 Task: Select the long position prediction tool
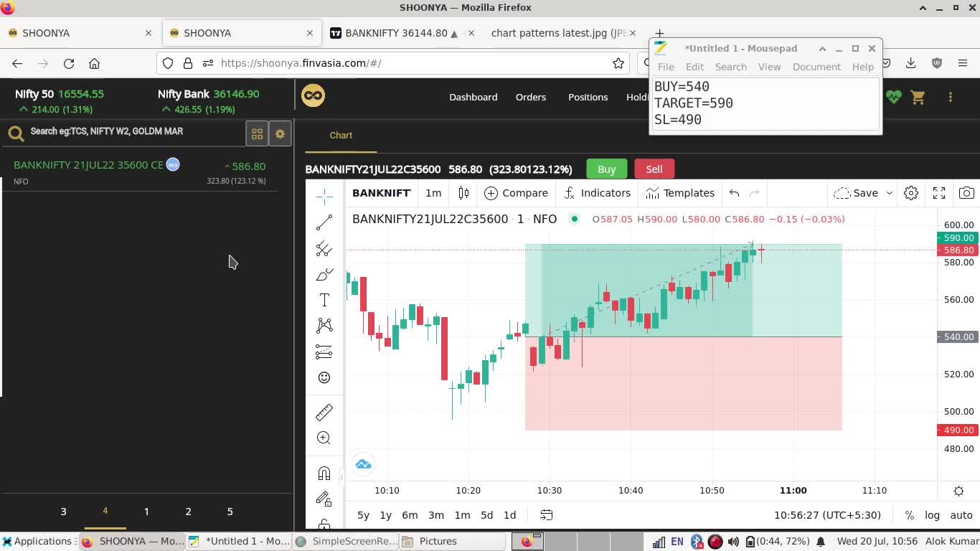pyautogui.click(x=324, y=352)
